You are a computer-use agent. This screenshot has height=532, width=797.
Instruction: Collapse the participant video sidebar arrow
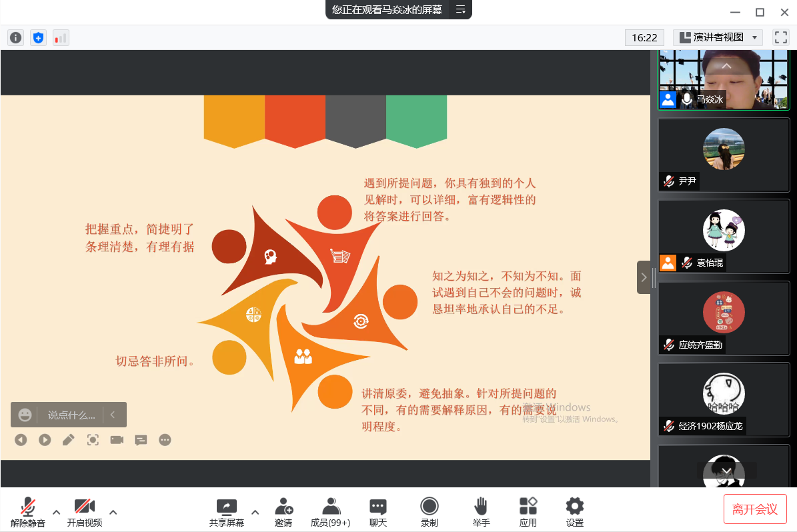pos(644,277)
